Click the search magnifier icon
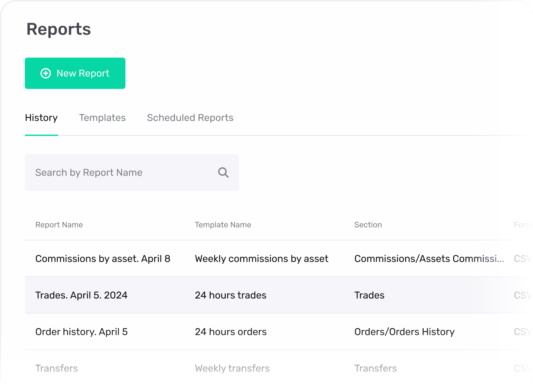The width and height of the screenshot is (533, 392). pyautogui.click(x=223, y=172)
